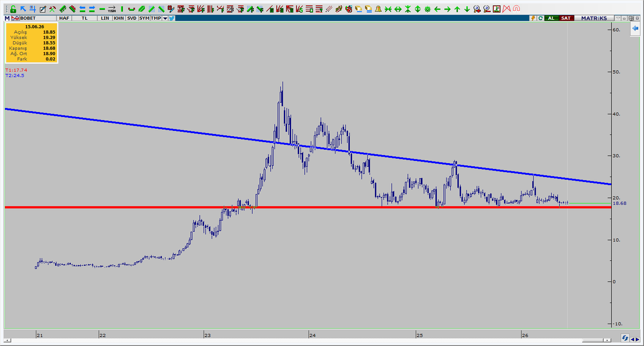Screen dimensions: 644x346
Task: Click the orange lightning bolt icon
Action: tap(533, 18)
